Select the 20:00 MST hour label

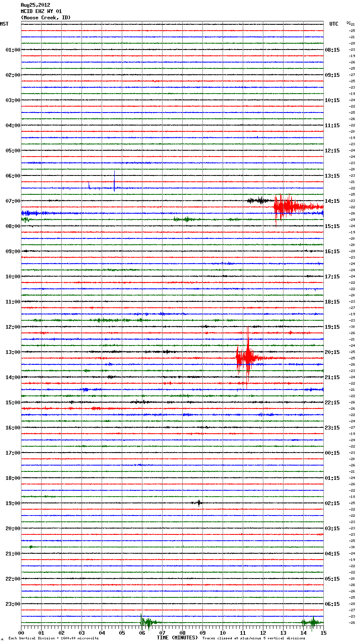tap(13, 529)
